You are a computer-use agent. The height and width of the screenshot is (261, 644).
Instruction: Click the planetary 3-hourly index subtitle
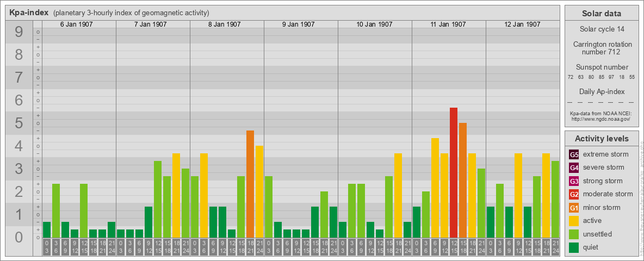(131, 13)
